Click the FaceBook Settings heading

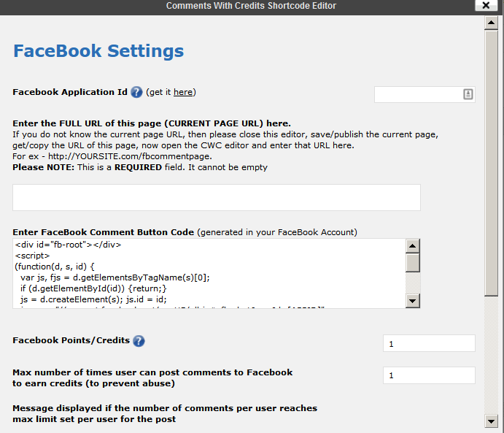(x=98, y=51)
